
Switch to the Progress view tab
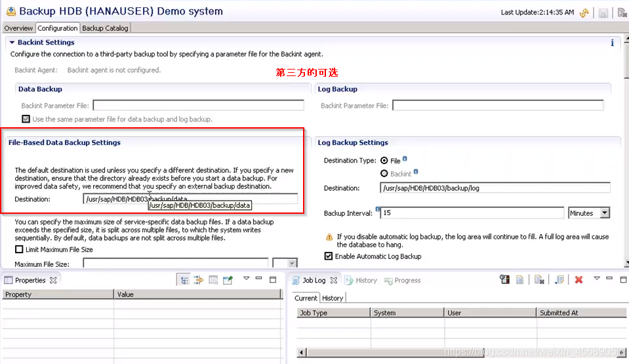tap(403, 280)
